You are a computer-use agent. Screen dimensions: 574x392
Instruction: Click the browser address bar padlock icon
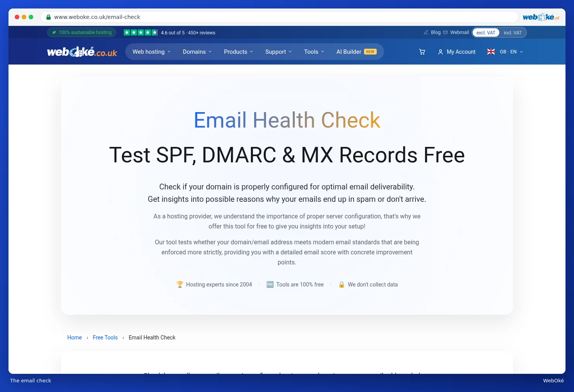click(48, 17)
